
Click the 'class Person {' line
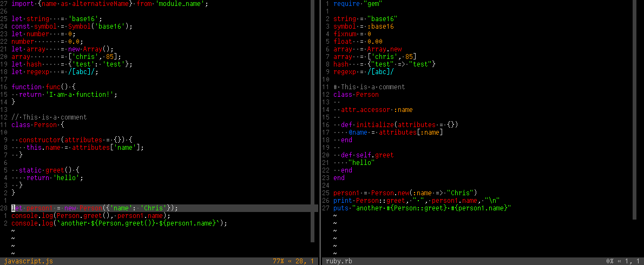pos(38,125)
